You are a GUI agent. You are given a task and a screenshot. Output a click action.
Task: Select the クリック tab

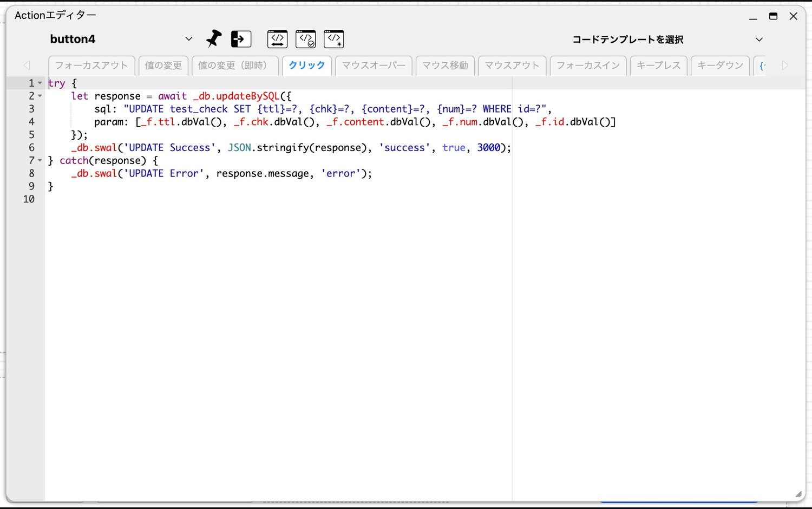(x=306, y=66)
